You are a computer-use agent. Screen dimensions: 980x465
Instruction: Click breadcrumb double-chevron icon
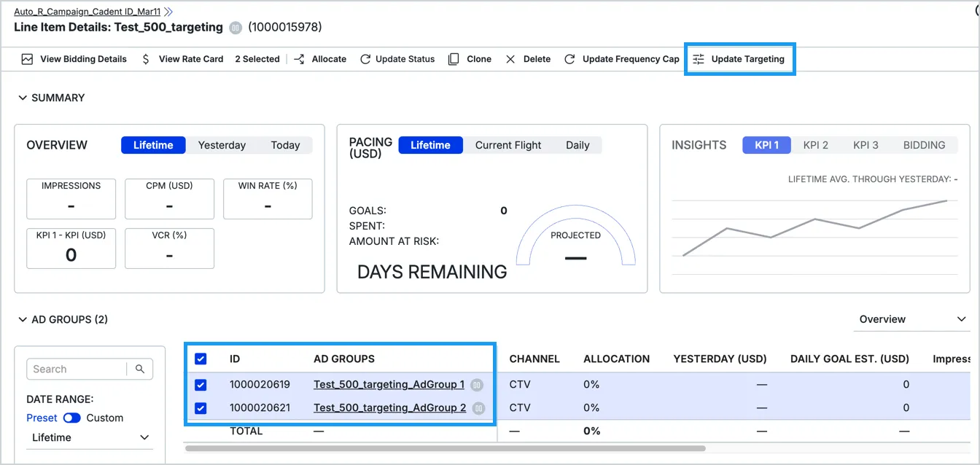(168, 12)
